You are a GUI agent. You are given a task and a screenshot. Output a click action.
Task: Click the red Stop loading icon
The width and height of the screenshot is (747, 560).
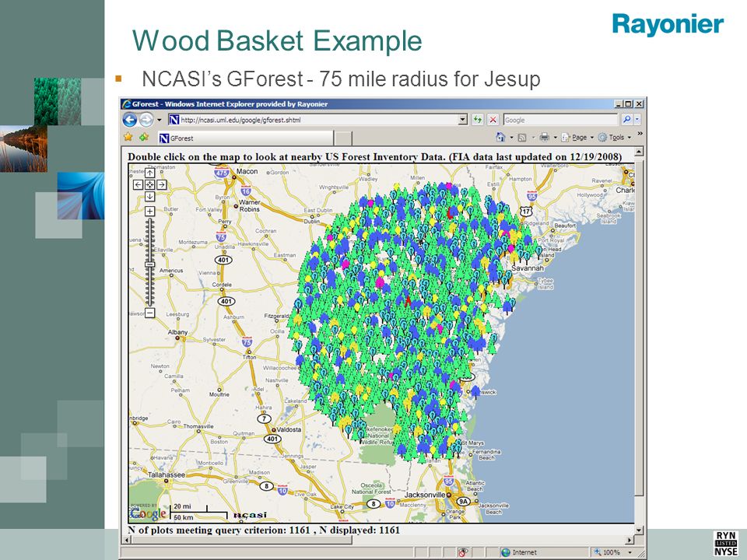tap(493, 120)
